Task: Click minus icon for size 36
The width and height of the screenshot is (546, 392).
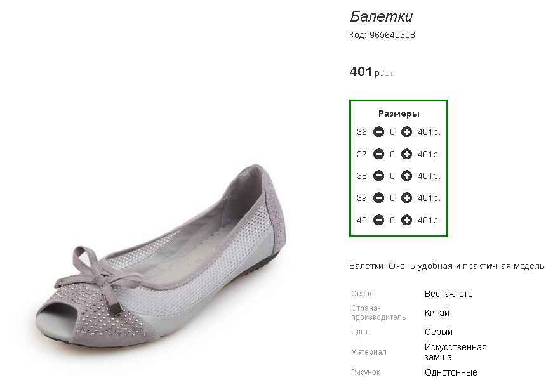Action: 378,133
